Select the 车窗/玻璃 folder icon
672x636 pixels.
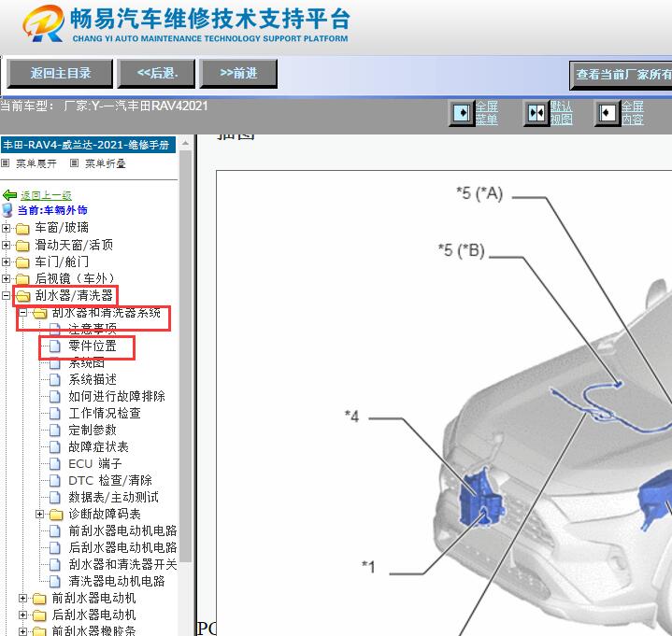point(22,228)
